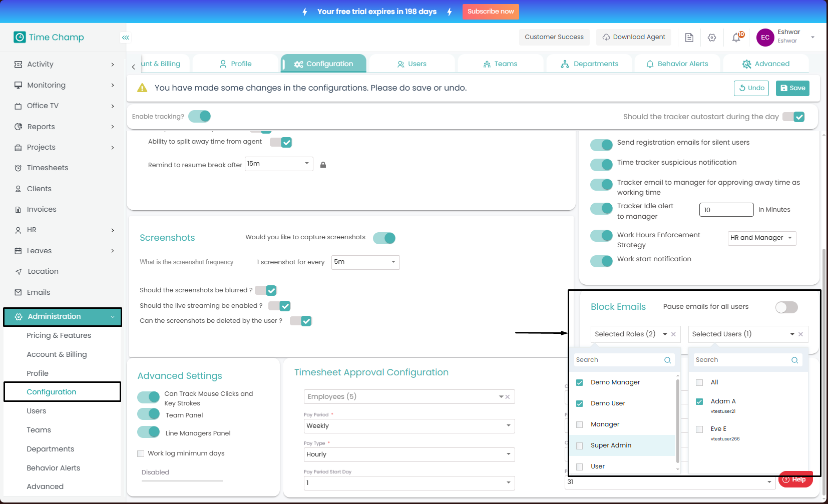The height and width of the screenshot is (504, 828).
Task: Collapse the sidebar with double-chevron icon
Action: click(126, 38)
